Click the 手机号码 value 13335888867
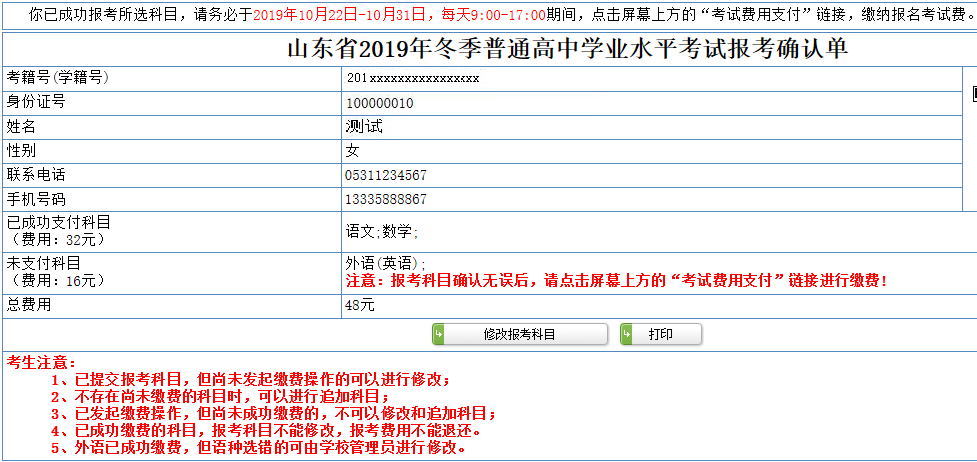The image size is (977, 462). point(386,199)
